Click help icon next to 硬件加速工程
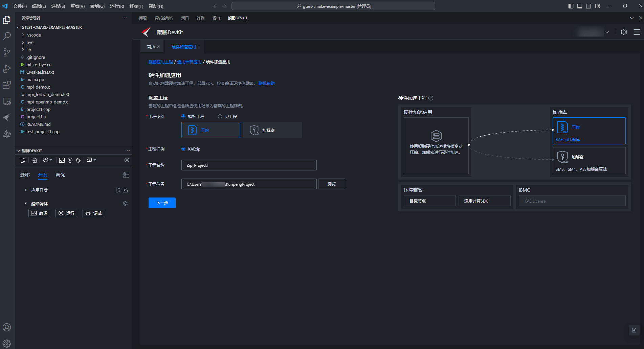The image size is (644, 349). click(x=431, y=98)
